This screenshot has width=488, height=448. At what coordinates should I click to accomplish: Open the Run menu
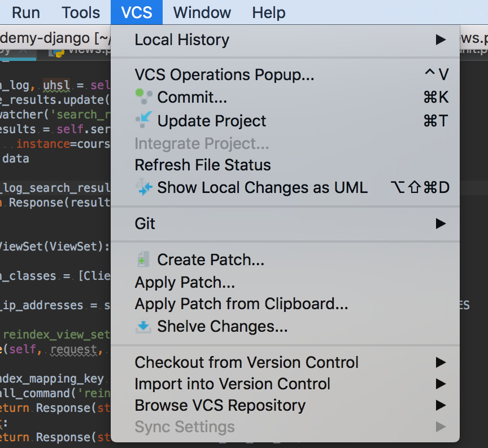pos(25,12)
